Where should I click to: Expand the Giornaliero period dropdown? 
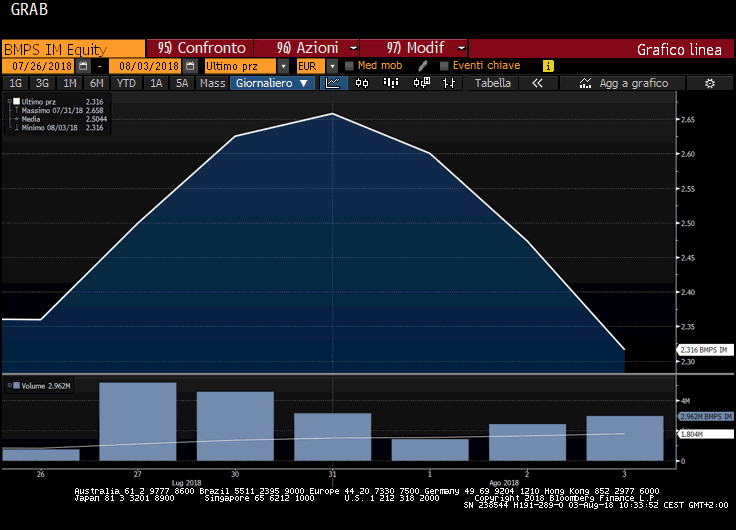click(x=273, y=83)
